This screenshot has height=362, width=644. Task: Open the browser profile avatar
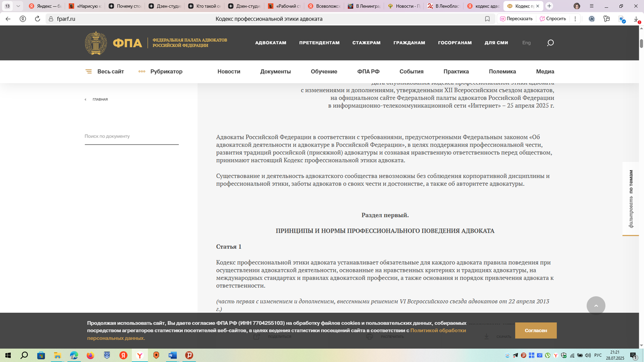pos(577,5)
